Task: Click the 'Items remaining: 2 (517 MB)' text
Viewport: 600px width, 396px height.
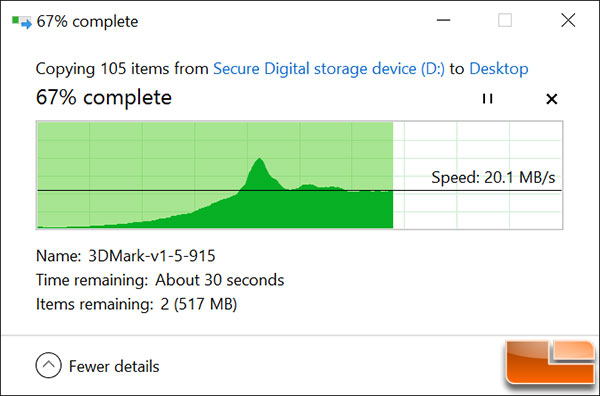Action: coord(137,305)
